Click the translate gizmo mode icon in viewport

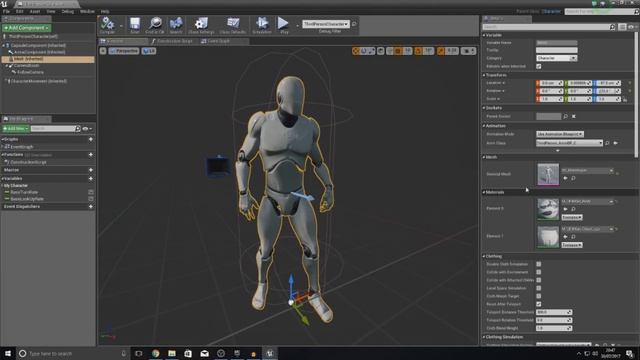(356, 51)
